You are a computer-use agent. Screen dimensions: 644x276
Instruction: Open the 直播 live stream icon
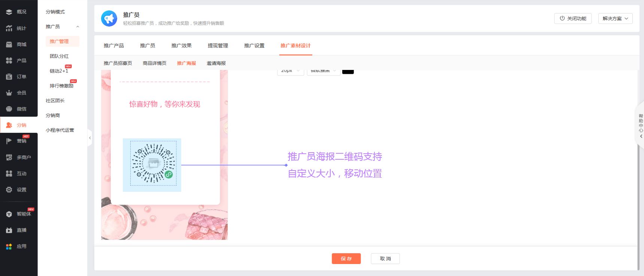9,230
